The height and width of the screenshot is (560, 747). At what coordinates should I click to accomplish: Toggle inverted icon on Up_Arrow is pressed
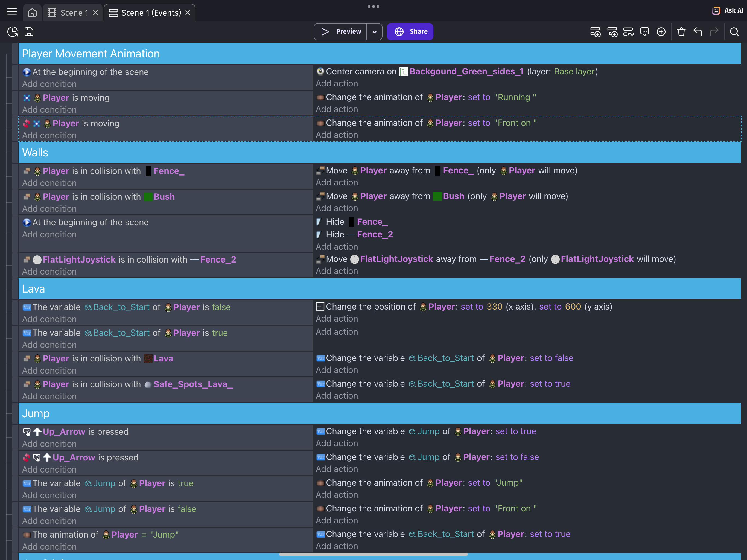point(27,458)
